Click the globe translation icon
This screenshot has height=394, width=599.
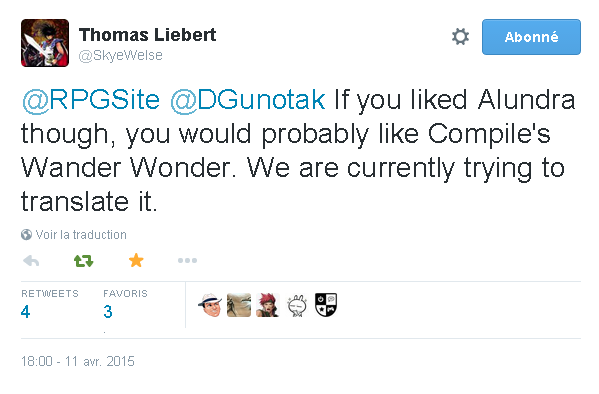26,235
